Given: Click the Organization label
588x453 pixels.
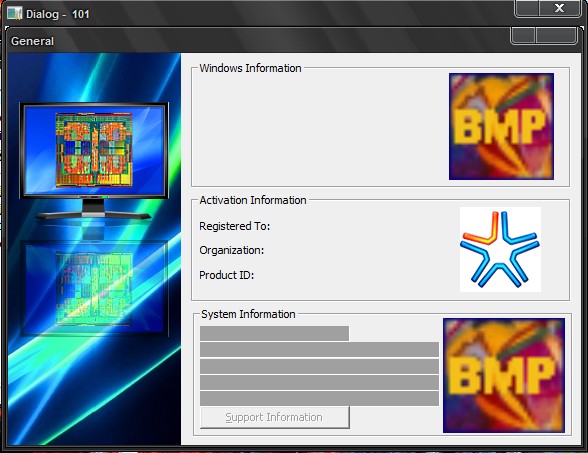Looking at the screenshot, I should click(x=231, y=250).
